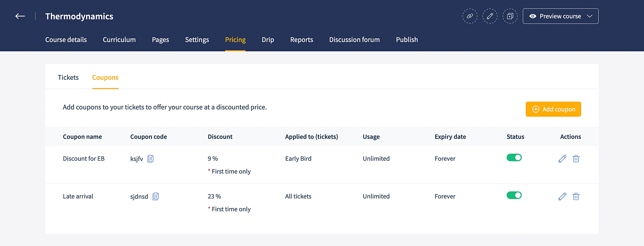The height and width of the screenshot is (246, 644).
Task: Expand the Preview course dropdown arrow
Action: (590, 16)
